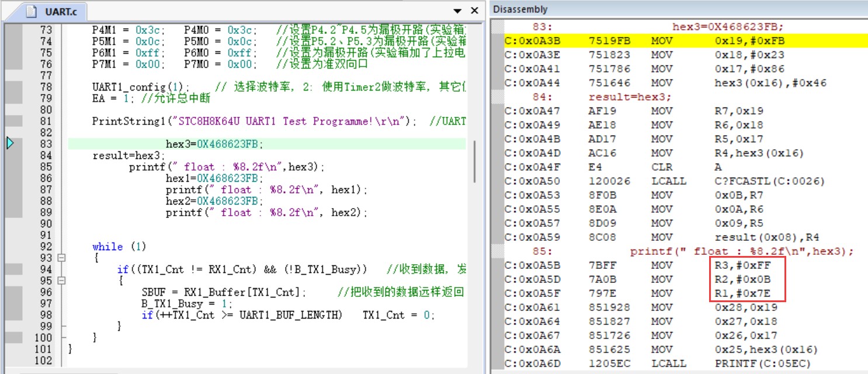This screenshot has height=374, width=868.
Task: Click address C:0x0A41 in Disassembly
Action: pyautogui.click(x=532, y=69)
